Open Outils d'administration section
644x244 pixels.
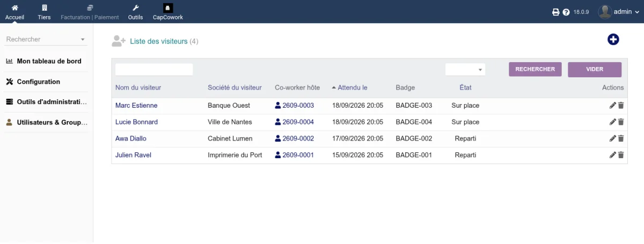pyautogui.click(x=52, y=102)
